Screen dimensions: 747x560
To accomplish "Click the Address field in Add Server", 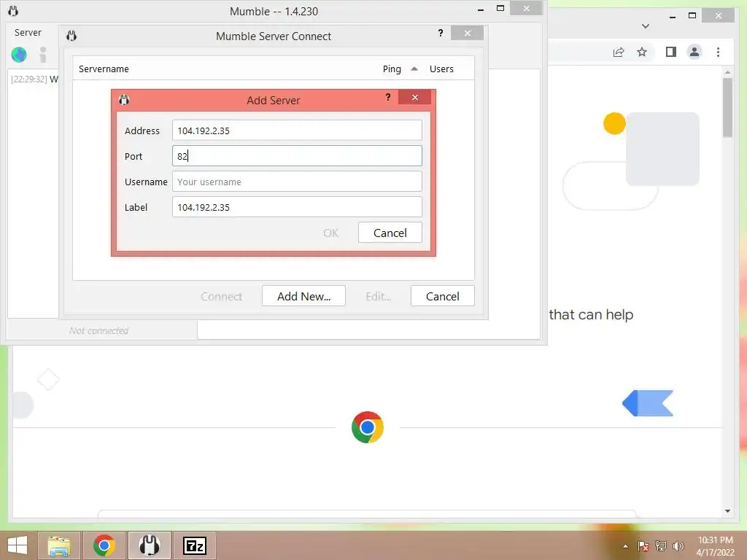I will (x=297, y=131).
